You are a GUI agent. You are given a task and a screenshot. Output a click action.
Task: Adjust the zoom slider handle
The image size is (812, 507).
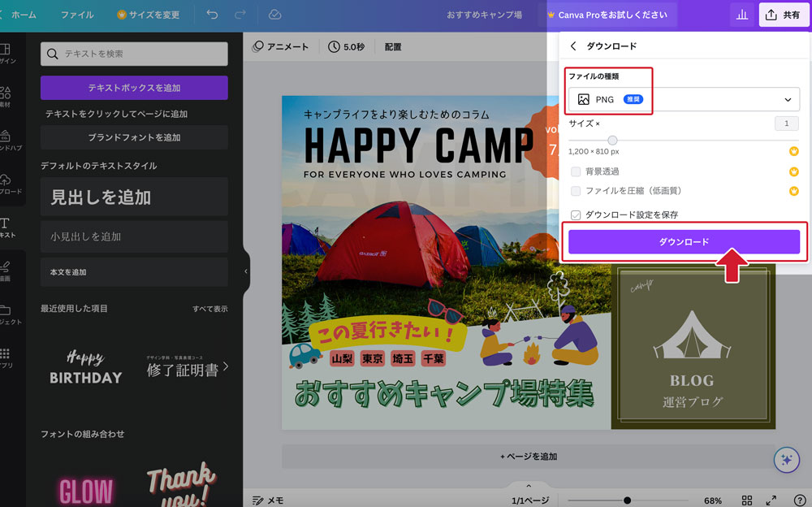[627, 500]
